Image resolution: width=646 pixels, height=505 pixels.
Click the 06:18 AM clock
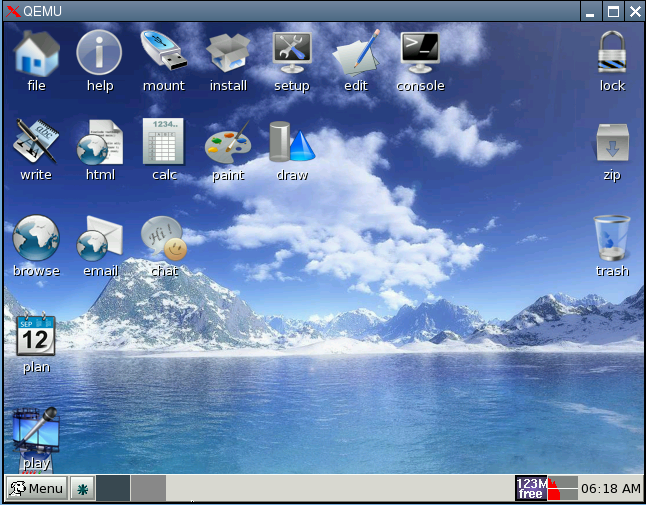611,489
